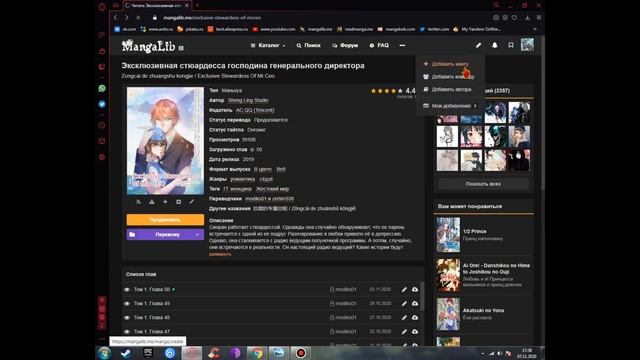640x360 pixels.
Task: Open bookmarks icon in site header
Action: (511, 45)
